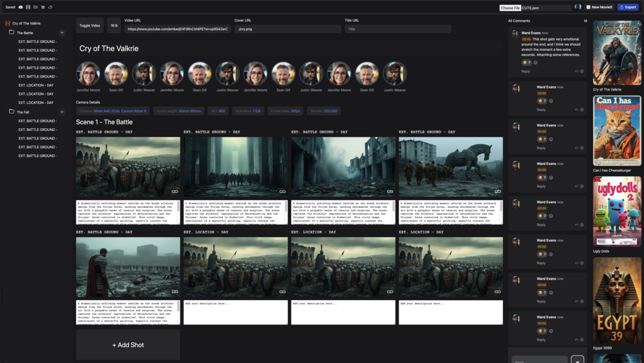Collapse The Battle folder with its chevron

62,33
